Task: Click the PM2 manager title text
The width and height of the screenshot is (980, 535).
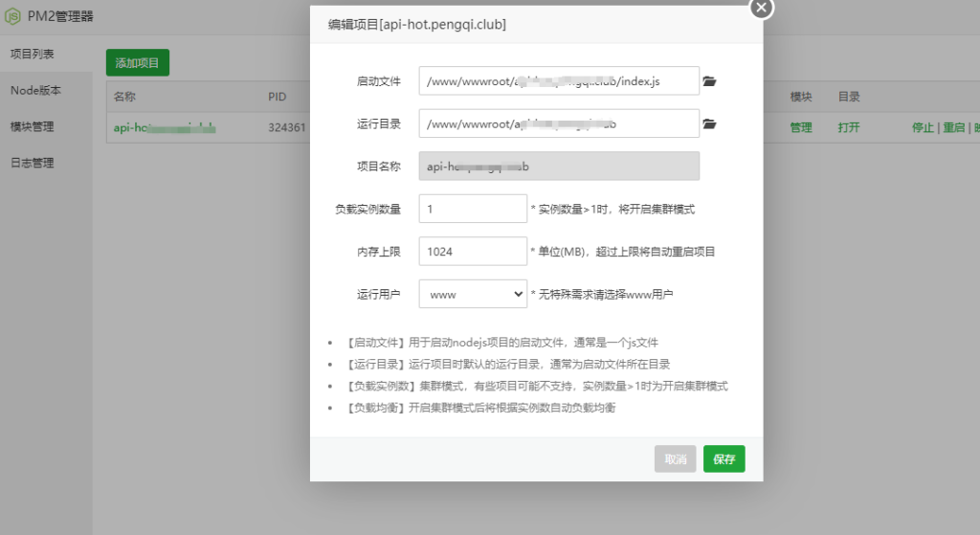Action: tap(60, 16)
